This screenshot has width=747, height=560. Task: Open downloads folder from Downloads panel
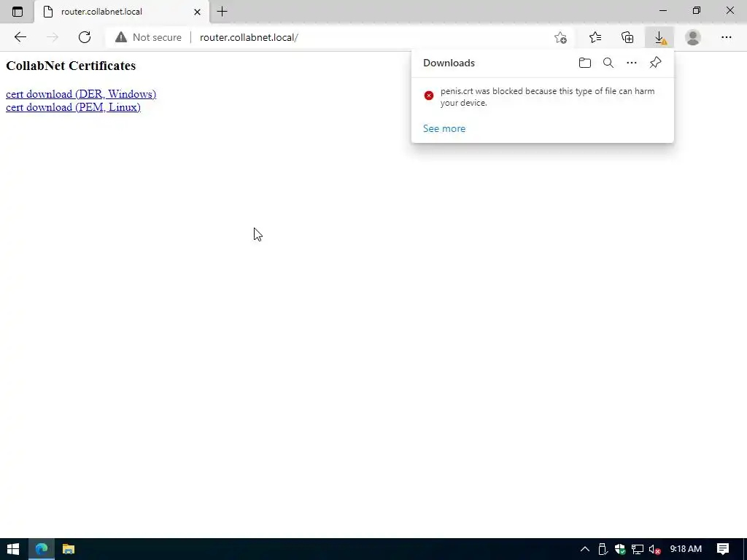pyautogui.click(x=585, y=63)
